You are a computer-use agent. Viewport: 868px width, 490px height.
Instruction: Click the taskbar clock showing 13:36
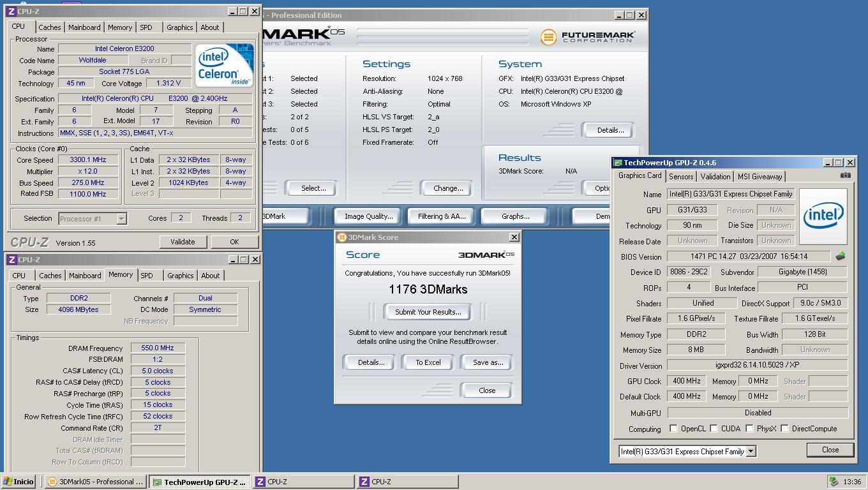point(851,482)
